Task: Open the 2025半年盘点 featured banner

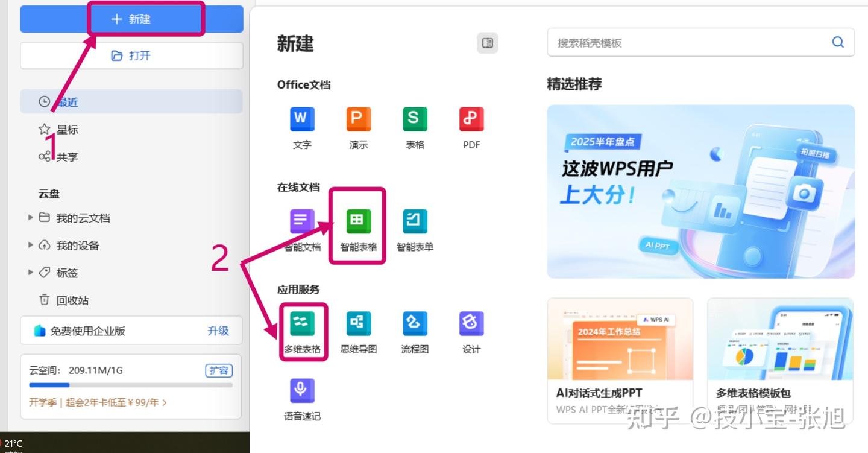Action: [700, 191]
